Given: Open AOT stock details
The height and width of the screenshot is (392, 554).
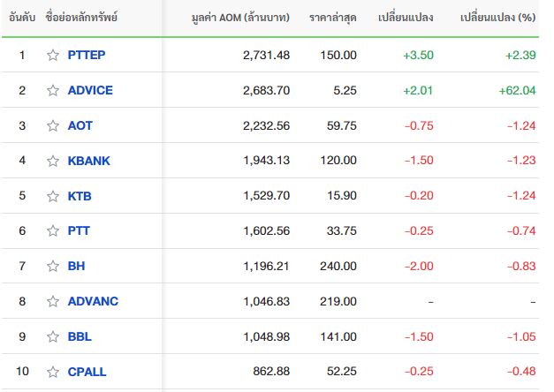Looking at the screenshot, I should [x=80, y=125].
